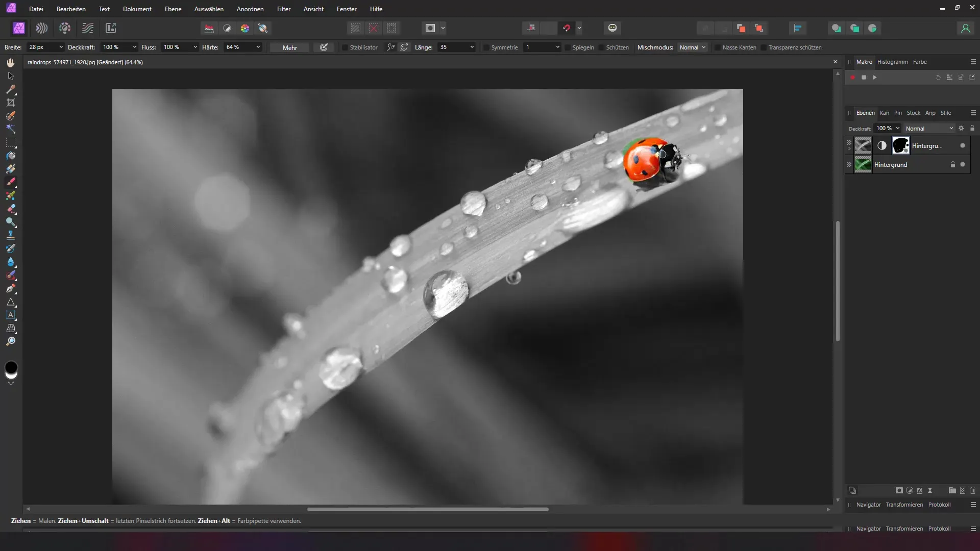Switch to the Photo Persona icon

tap(19, 28)
